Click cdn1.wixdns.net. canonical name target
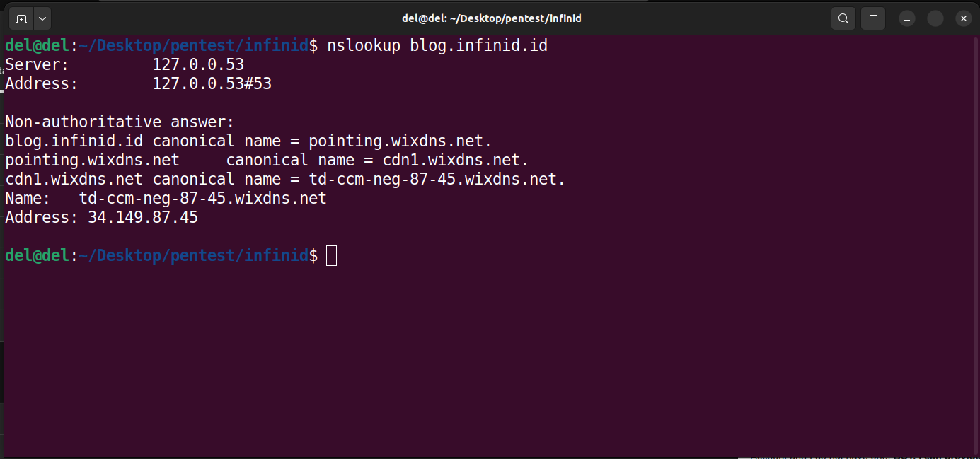This screenshot has width=980, height=459. coord(456,161)
